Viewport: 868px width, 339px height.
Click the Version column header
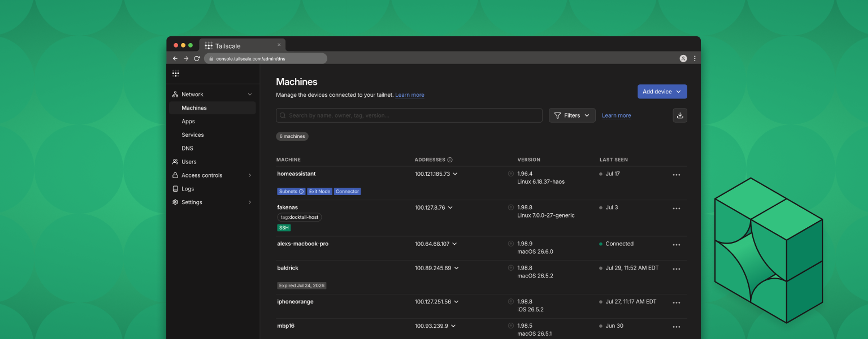(x=529, y=160)
